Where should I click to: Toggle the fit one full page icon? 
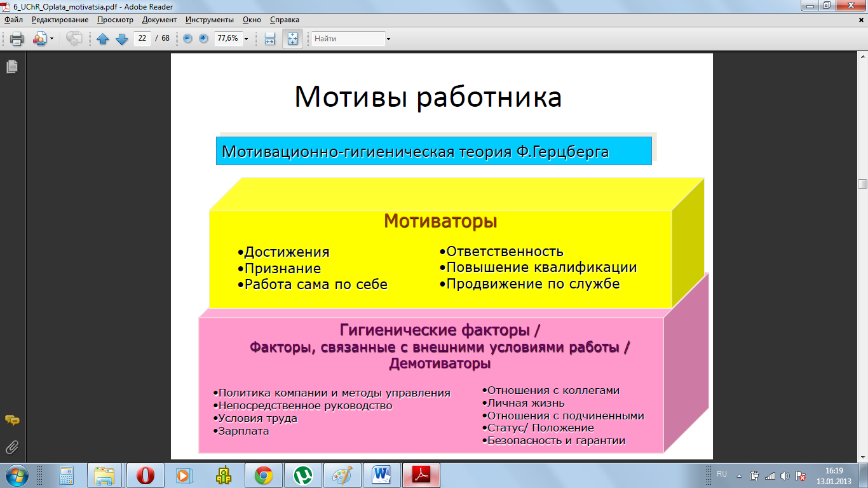pos(292,39)
